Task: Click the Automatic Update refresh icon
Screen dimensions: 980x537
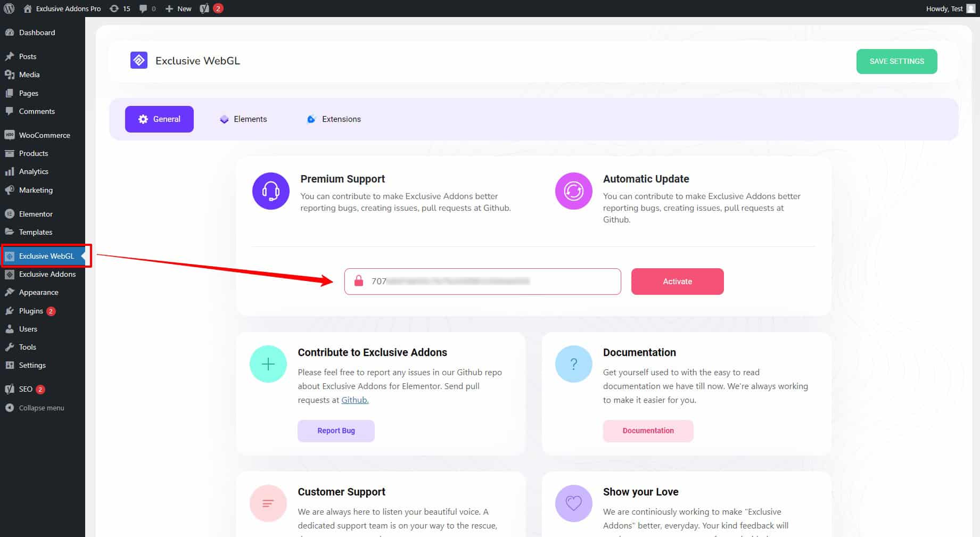Action: tap(574, 191)
